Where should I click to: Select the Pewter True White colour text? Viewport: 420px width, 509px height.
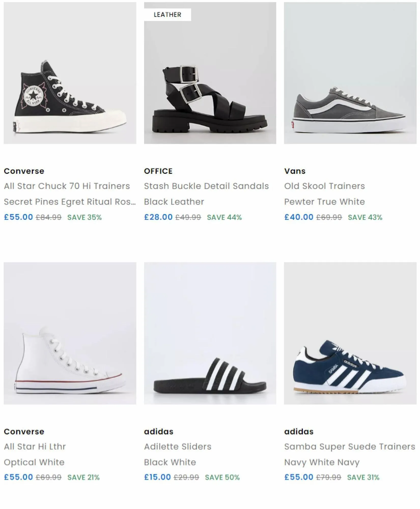point(325,202)
